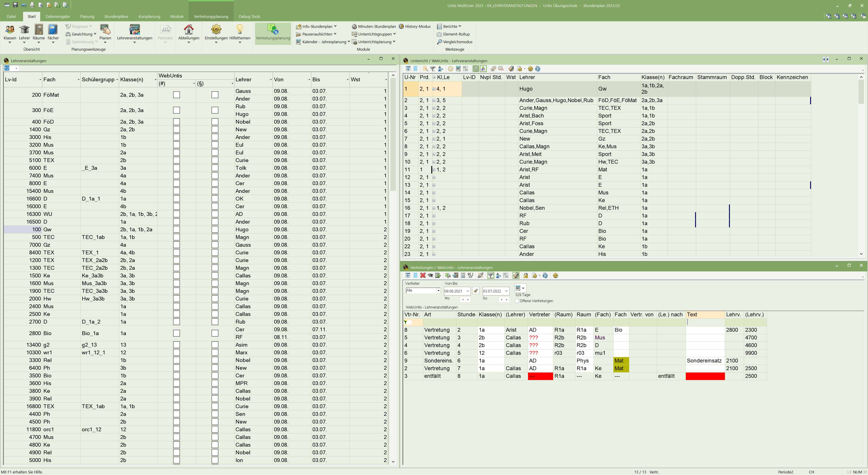Check the (#) box for Lv-Id 200 FöMat
The width and height of the screenshot is (868, 475).
coord(177,95)
